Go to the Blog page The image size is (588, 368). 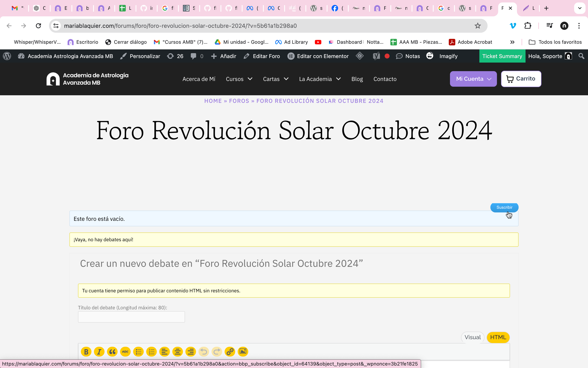pos(357,79)
